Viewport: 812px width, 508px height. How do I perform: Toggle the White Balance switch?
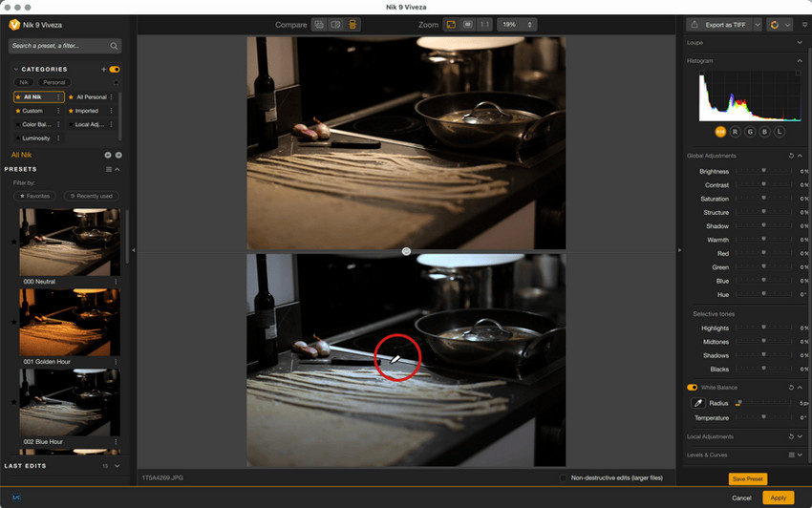(x=692, y=388)
